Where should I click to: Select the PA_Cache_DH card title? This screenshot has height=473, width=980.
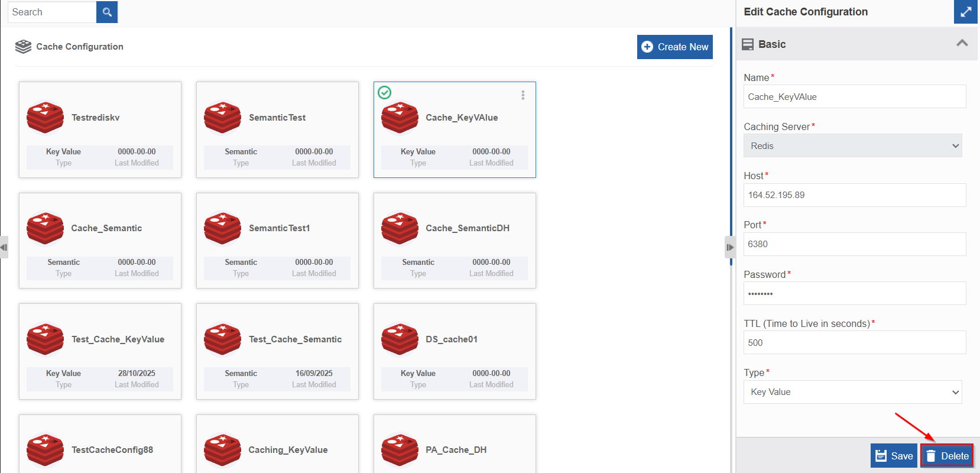tap(456, 450)
